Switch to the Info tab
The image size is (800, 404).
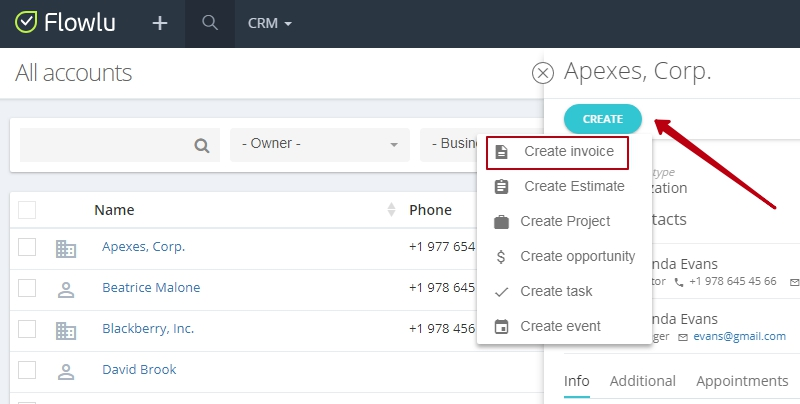click(577, 381)
